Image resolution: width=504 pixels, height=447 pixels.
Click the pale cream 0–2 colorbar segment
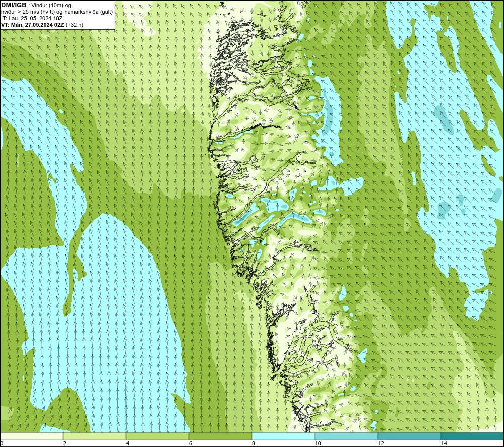coord(32,436)
